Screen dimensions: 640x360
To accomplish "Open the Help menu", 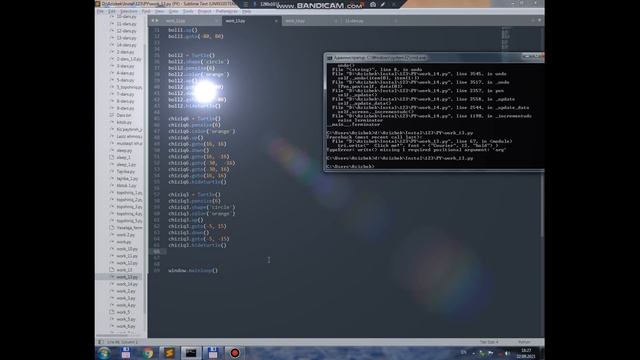I will pyautogui.click(x=247, y=11).
